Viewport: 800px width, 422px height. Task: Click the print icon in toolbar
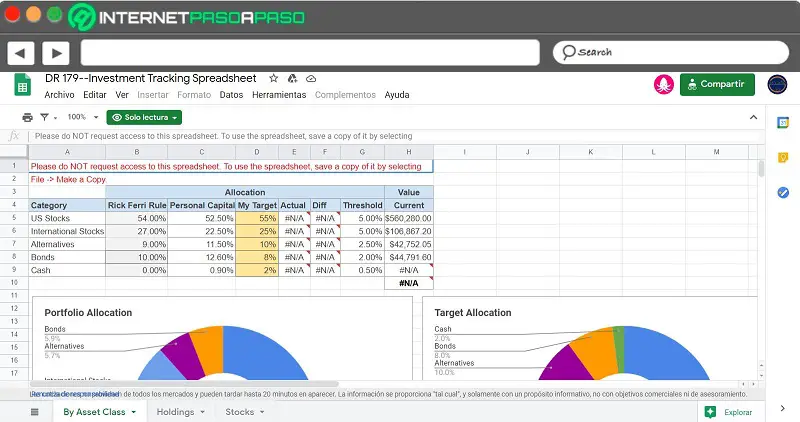coord(28,117)
